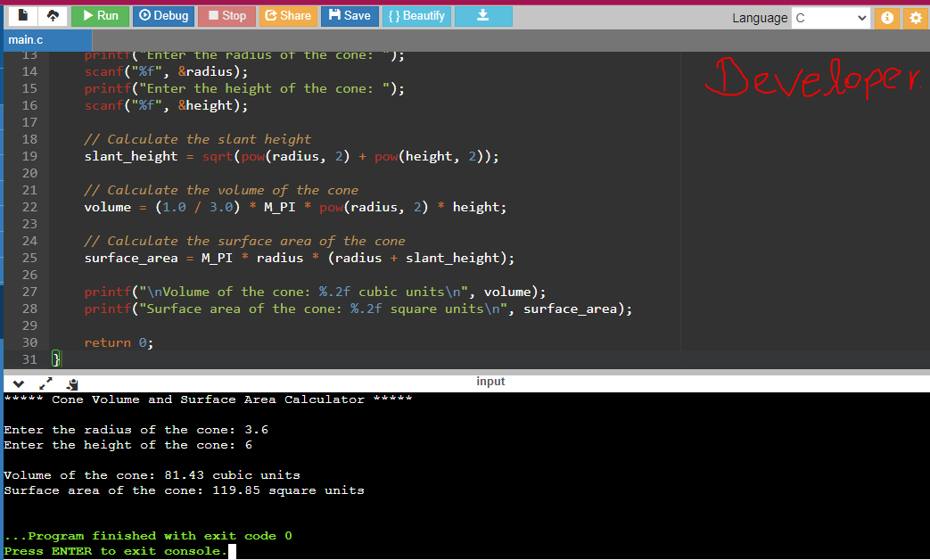Place the cursor at the console prompt
This screenshot has height=560, width=930.
(x=231, y=550)
